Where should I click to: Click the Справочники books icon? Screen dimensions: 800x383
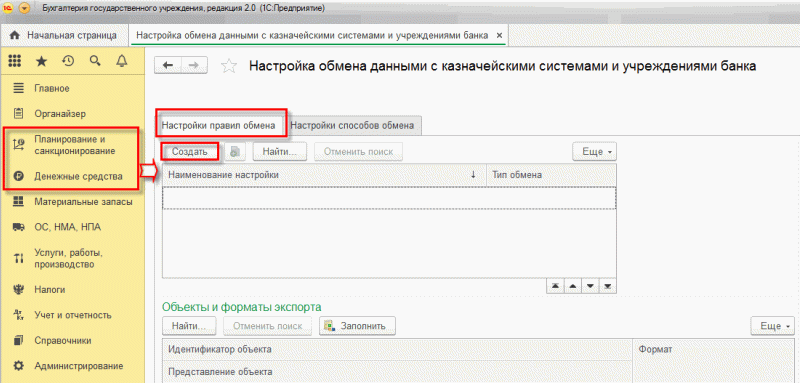(x=18, y=340)
